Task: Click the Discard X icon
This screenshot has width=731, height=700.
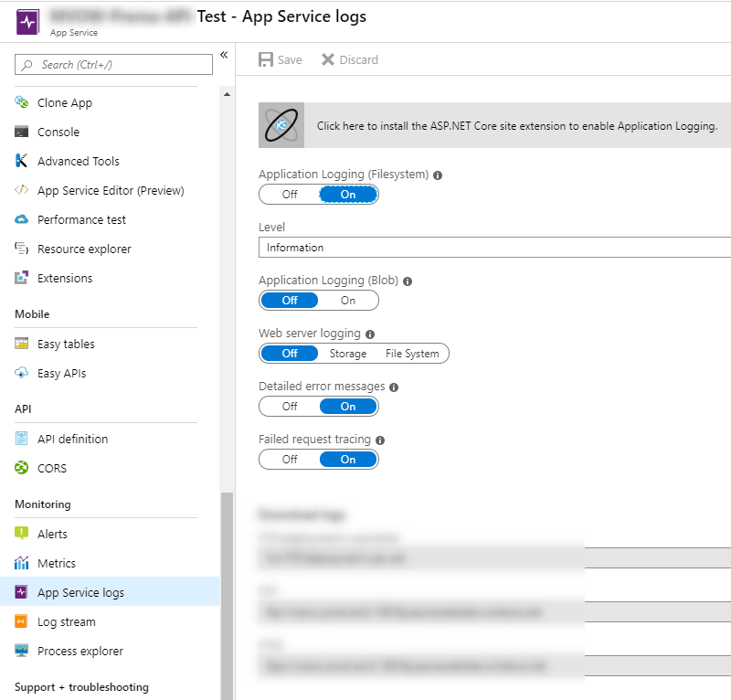Action: (x=328, y=59)
